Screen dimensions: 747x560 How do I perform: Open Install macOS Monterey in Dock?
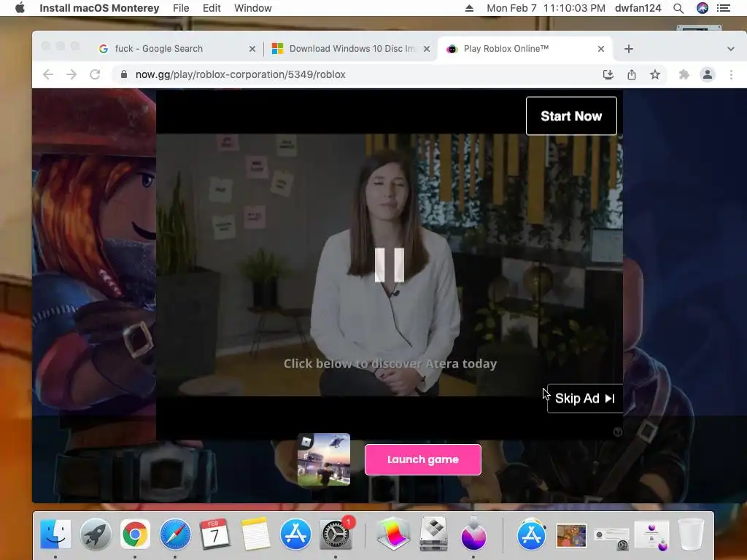473,534
